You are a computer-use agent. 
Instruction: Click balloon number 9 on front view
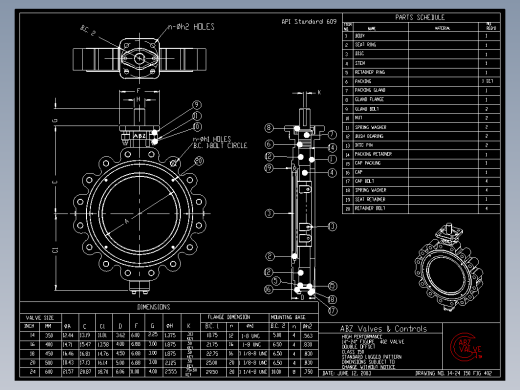point(197,105)
